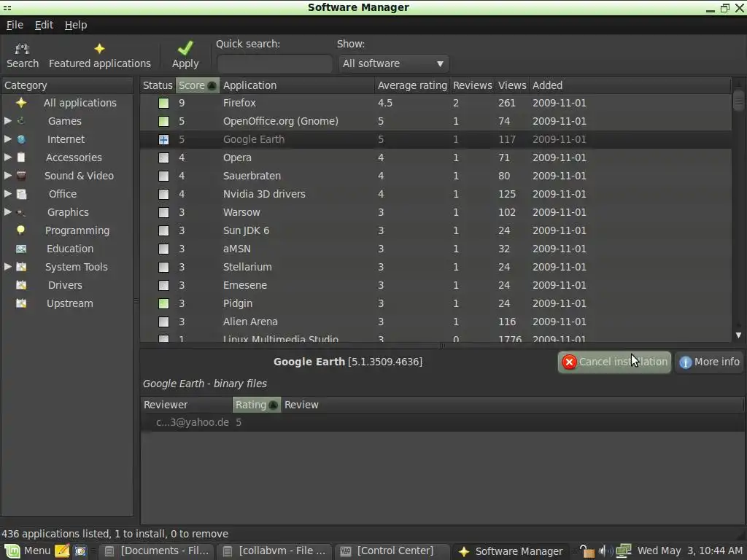Expand the Internet category arrow
This screenshot has width=747, height=560.
tap(7, 139)
